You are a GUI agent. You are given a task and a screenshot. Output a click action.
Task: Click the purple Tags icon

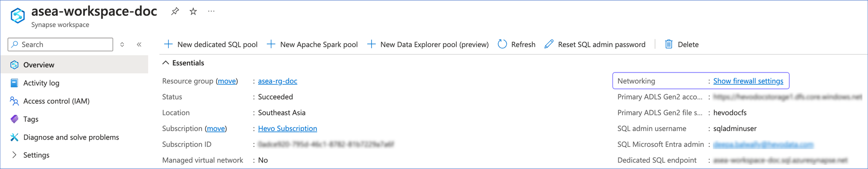pos(14,119)
